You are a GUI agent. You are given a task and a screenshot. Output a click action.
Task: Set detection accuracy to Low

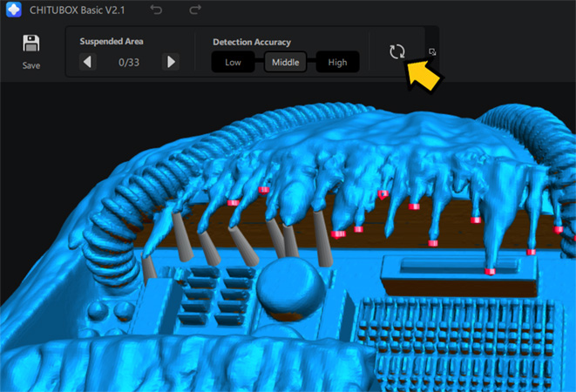233,62
